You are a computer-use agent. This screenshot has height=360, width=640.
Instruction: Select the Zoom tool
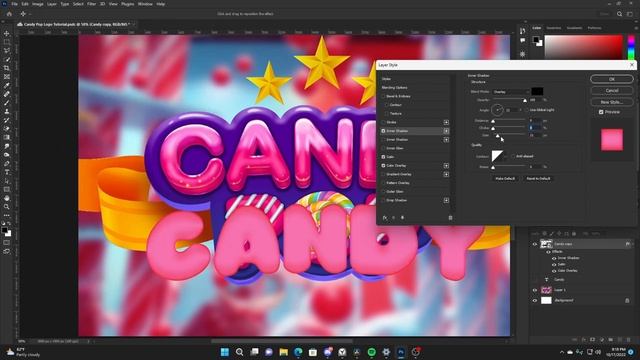tap(7, 207)
